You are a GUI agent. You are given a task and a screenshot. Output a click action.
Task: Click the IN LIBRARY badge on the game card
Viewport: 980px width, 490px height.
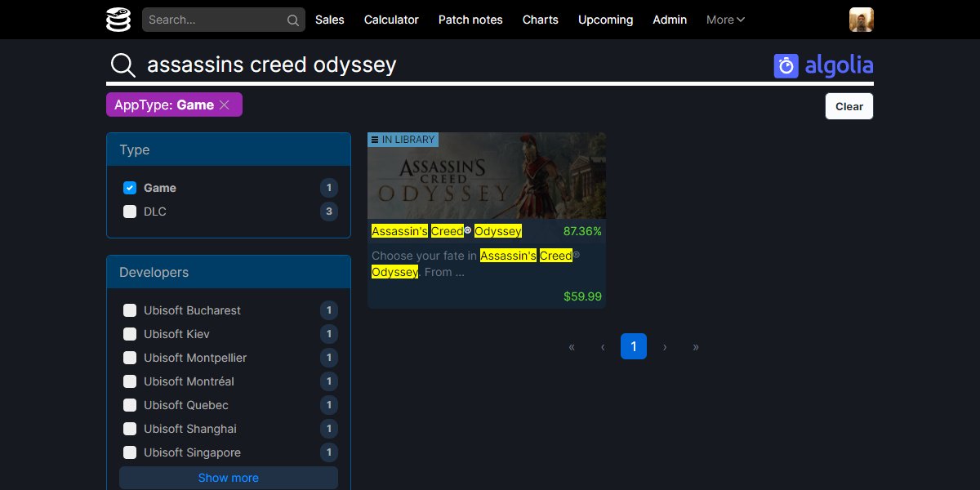[x=403, y=140]
